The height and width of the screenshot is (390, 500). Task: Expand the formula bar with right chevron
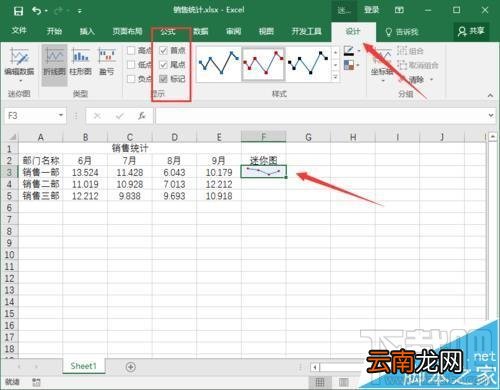pyautogui.click(x=491, y=115)
